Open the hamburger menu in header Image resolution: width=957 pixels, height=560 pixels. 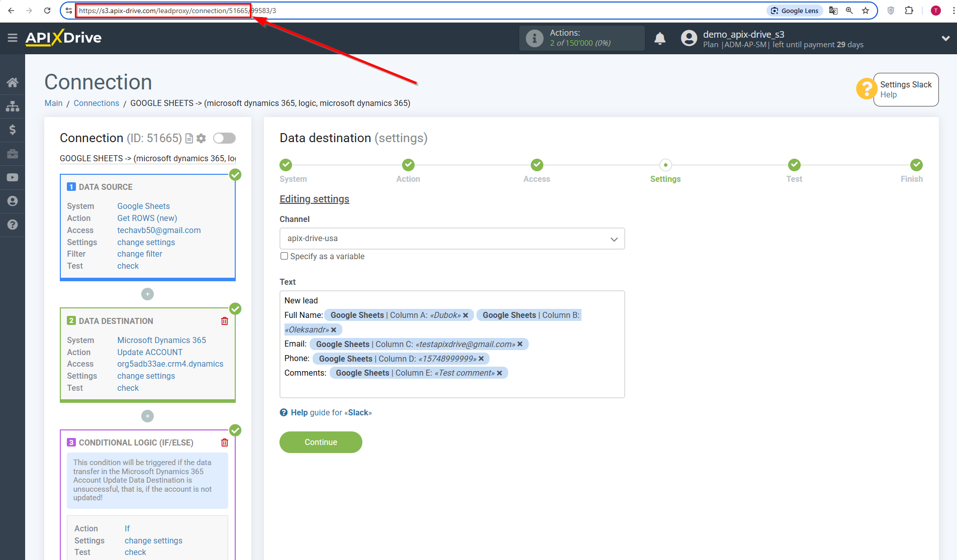pyautogui.click(x=13, y=38)
